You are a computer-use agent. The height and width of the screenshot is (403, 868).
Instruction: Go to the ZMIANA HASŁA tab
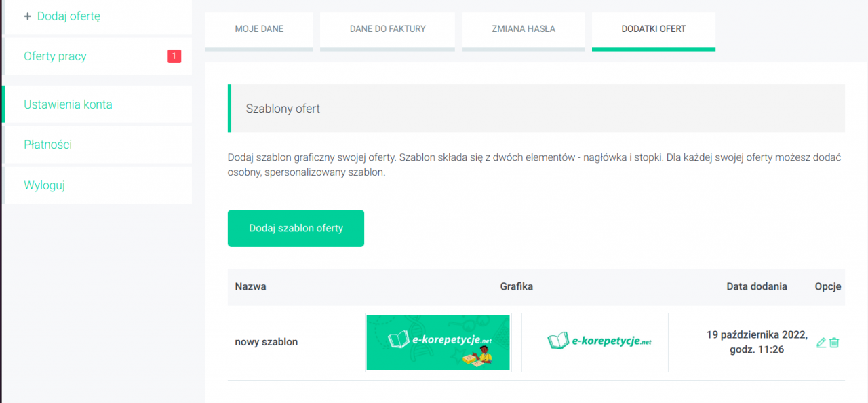pos(523,29)
